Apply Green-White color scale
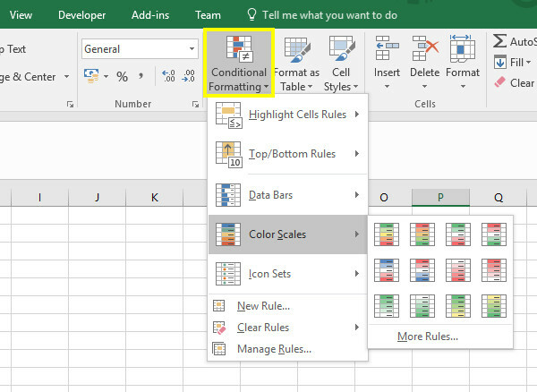537x392 pixels. pyautogui.click(x=387, y=306)
